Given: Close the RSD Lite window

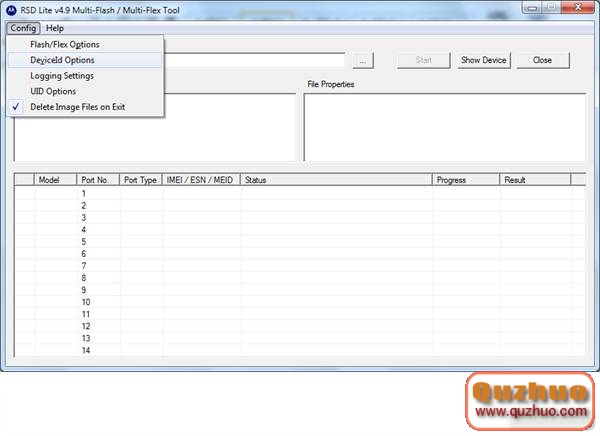Looking at the screenshot, I should click(579, 7).
